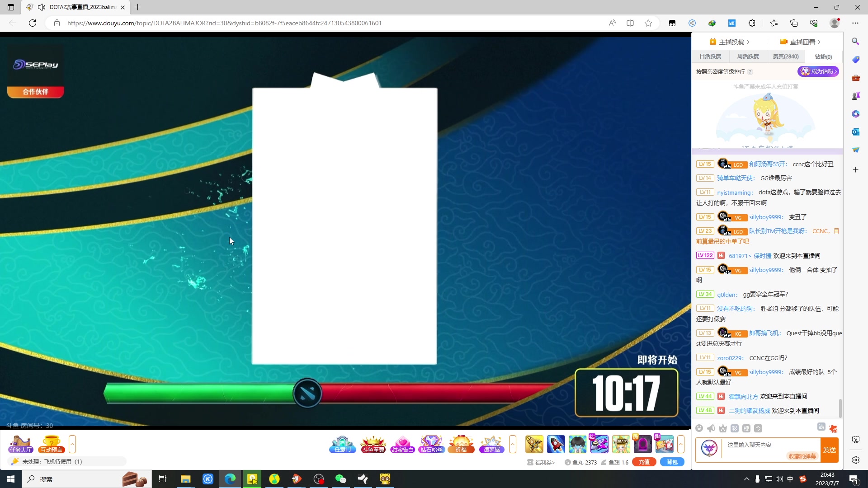The height and width of the screenshot is (488, 868).
Task: Open the taskbar notification center
Action: (x=854, y=479)
